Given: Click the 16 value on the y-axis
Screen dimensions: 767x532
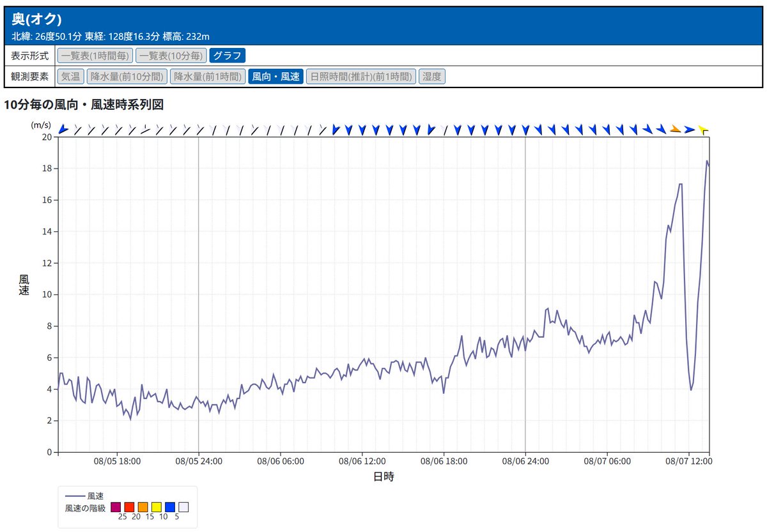Looking at the screenshot, I should click(47, 200).
